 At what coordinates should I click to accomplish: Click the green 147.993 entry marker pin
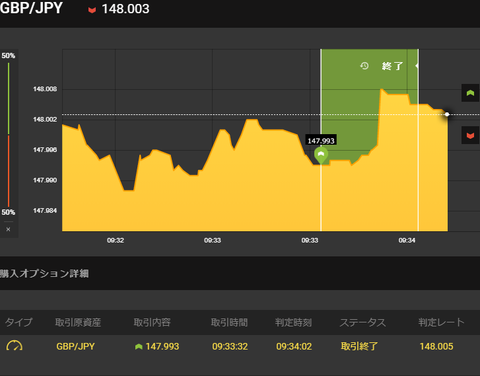pos(321,155)
